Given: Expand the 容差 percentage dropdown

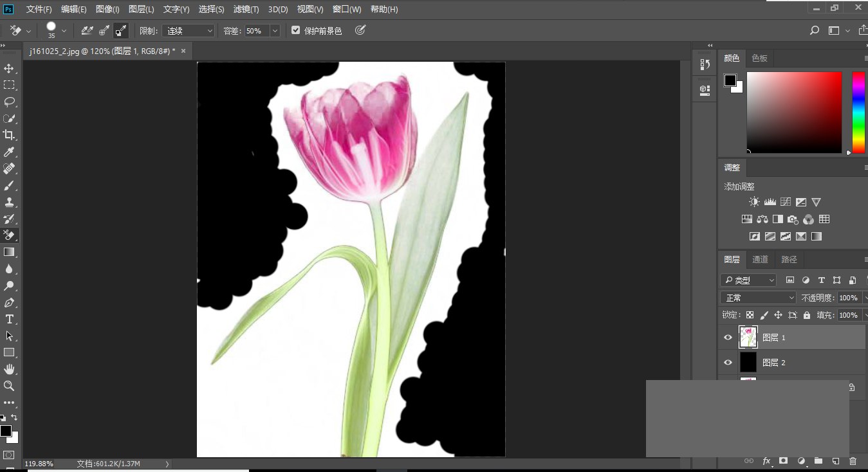Looking at the screenshot, I should click(275, 30).
